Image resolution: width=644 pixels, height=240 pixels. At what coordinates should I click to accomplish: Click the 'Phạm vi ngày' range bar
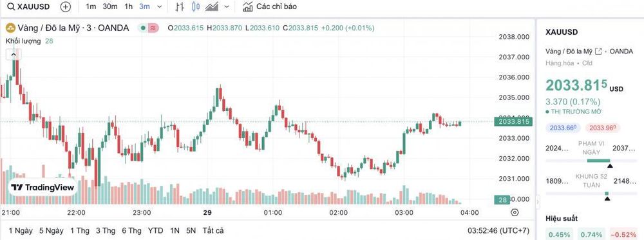(591, 161)
